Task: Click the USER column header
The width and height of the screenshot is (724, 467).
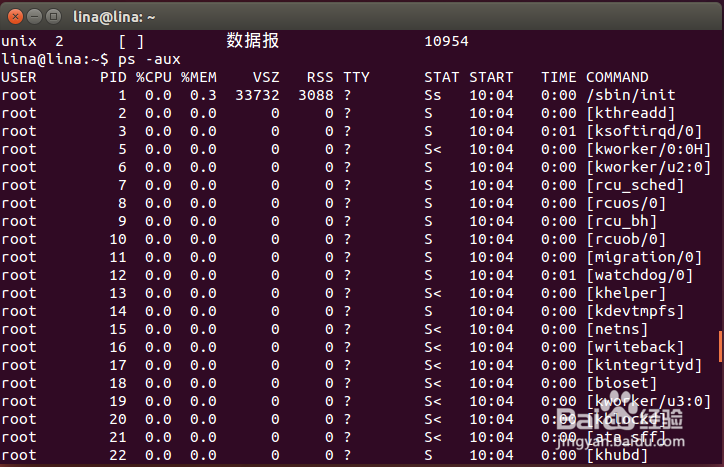Action: point(18,77)
